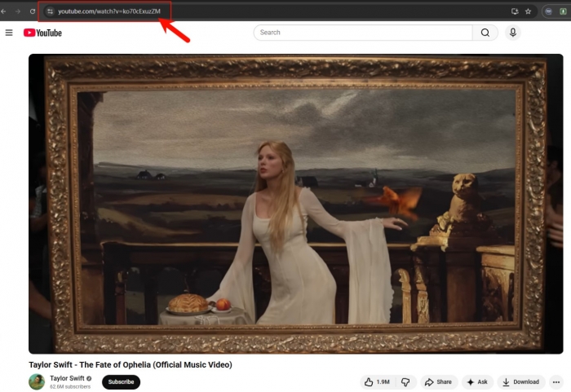Screen dimensions: 571x392
Task: Open the YouTube hamburger guide menu
Action: 9,33
